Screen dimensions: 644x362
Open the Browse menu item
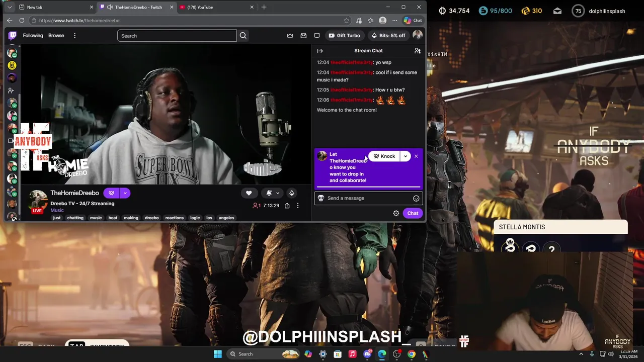(x=56, y=36)
